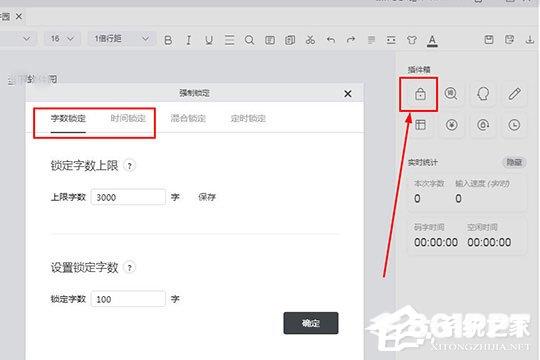Click the download arrow icon in toolbar
This screenshot has height=360, width=540.
pyautogui.click(x=530, y=40)
